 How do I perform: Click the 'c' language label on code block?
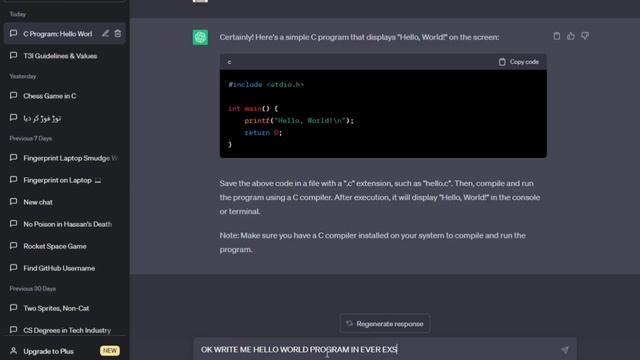[229, 62]
